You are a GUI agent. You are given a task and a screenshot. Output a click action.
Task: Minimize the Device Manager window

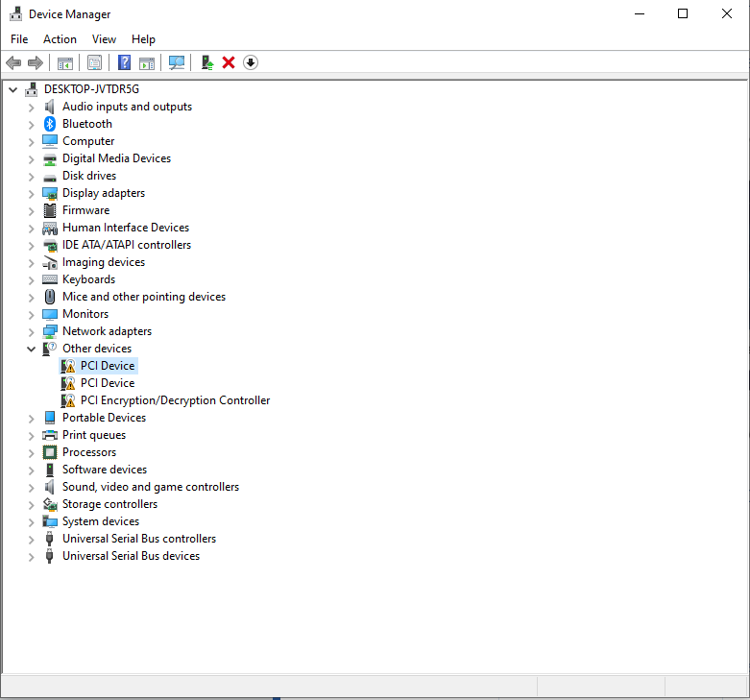tap(640, 13)
